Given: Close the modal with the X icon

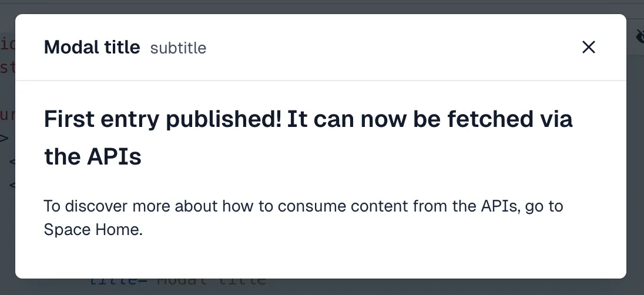Looking at the screenshot, I should [588, 47].
